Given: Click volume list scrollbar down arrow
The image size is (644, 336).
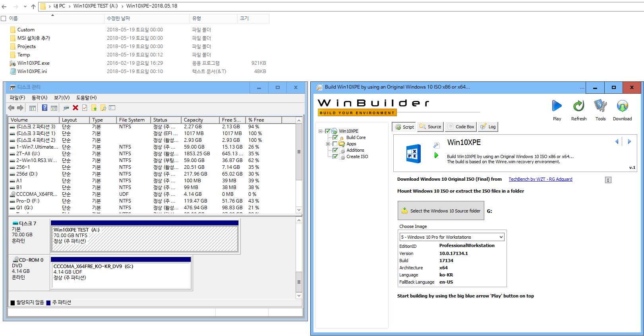Looking at the screenshot, I should click(x=299, y=209).
